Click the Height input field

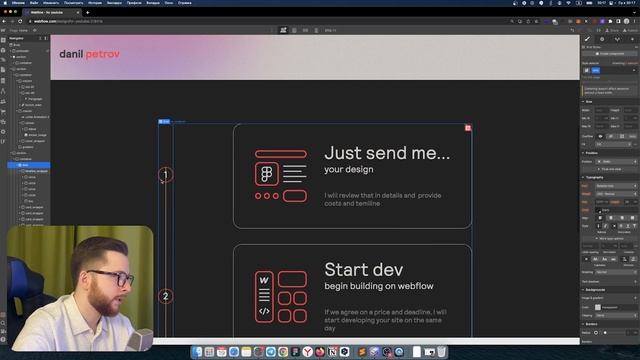630,110
